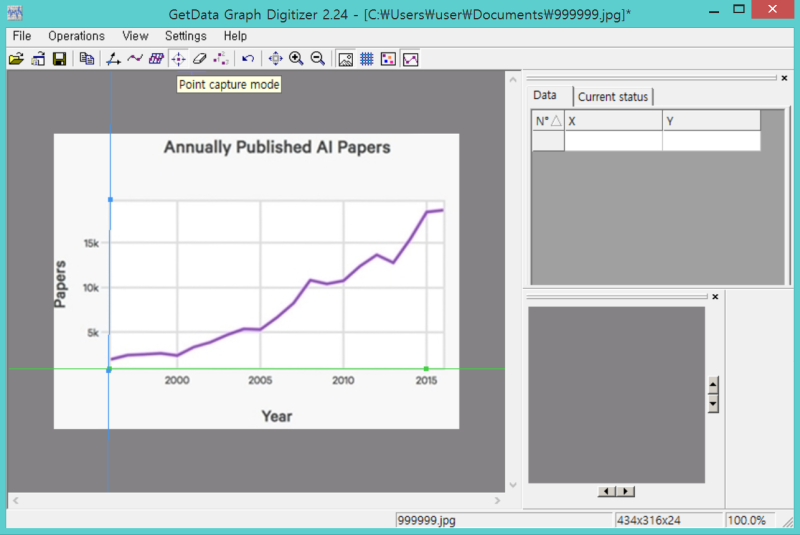Toggle the show image button

[345, 59]
